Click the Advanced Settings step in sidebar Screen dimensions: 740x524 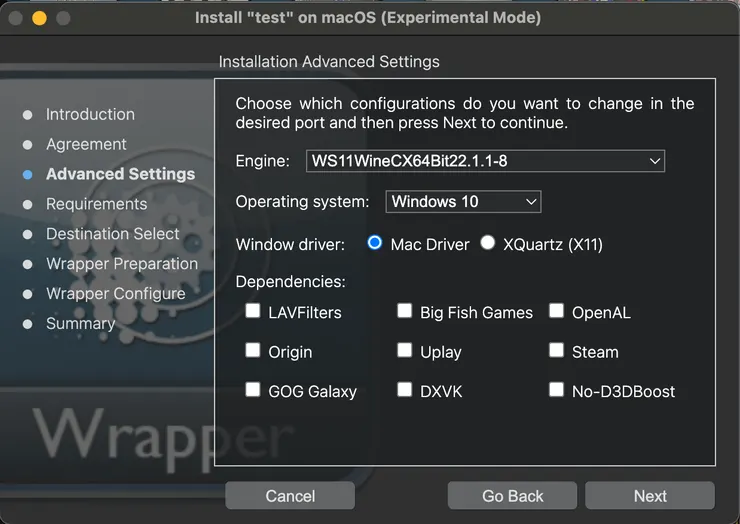pyautogui.click(x=120, y=174)
